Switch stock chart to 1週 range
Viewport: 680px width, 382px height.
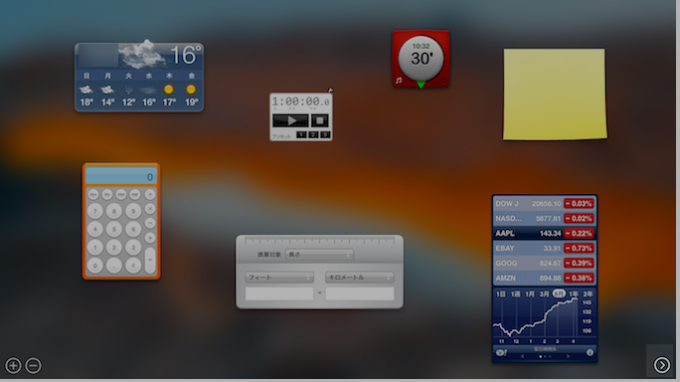click(515, 294)
